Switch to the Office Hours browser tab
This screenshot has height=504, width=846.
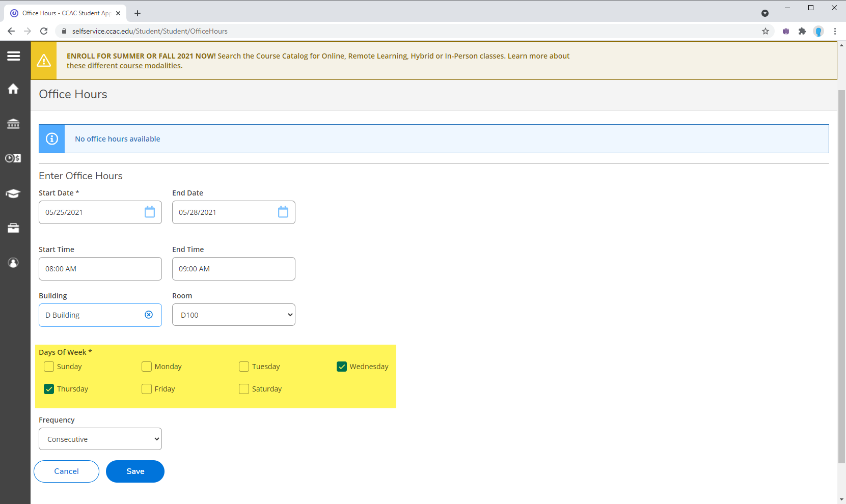65,13
